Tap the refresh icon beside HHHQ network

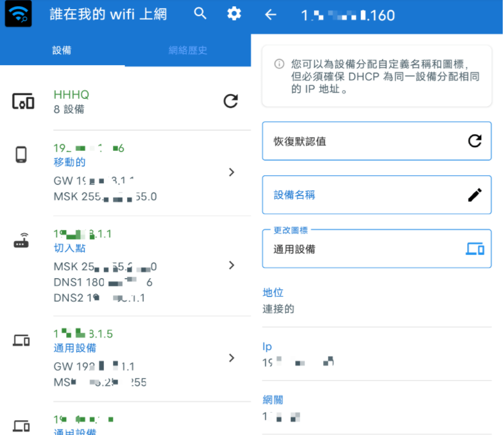[x=230, y=102]
